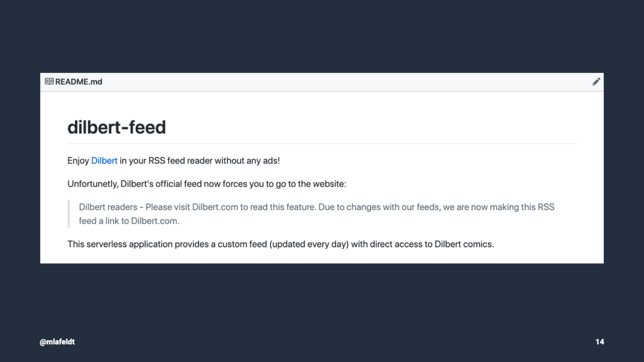Click the quoted text starting 'Dilbert readers'
The width and height of the screenshot is (644, 362).
click(316, 214)
